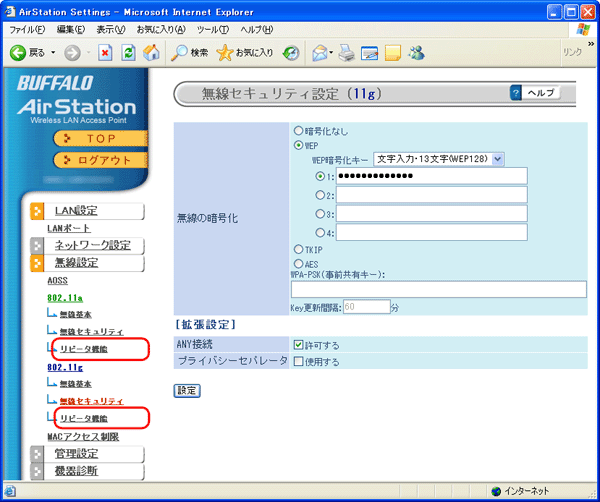Click the IE Stop toolbar icon

tap(104, 52)
